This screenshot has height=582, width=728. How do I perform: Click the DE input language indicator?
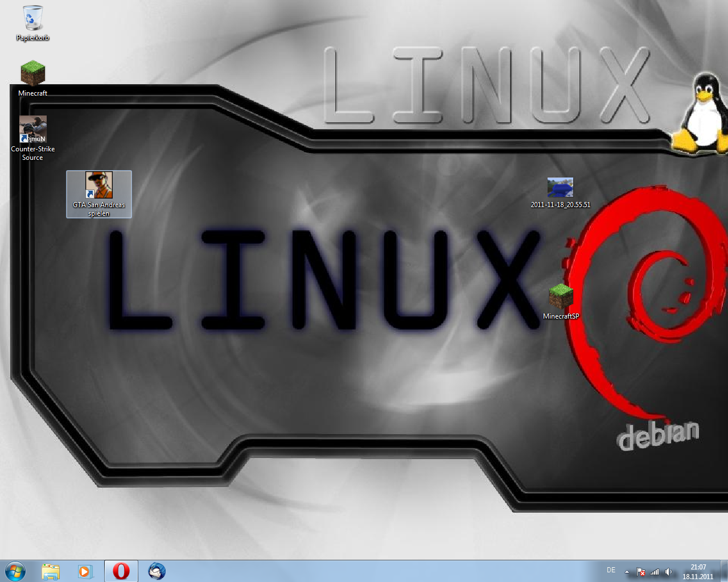pyautogui.click(x=611, y=570)
